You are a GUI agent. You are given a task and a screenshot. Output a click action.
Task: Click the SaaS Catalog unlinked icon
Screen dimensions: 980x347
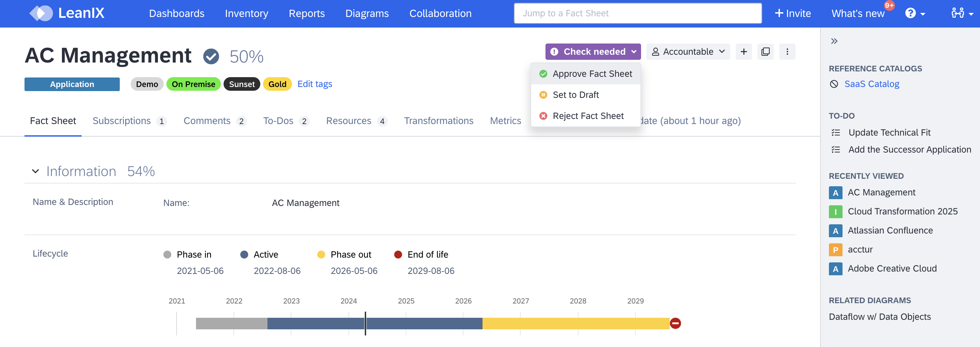point(834,84)
